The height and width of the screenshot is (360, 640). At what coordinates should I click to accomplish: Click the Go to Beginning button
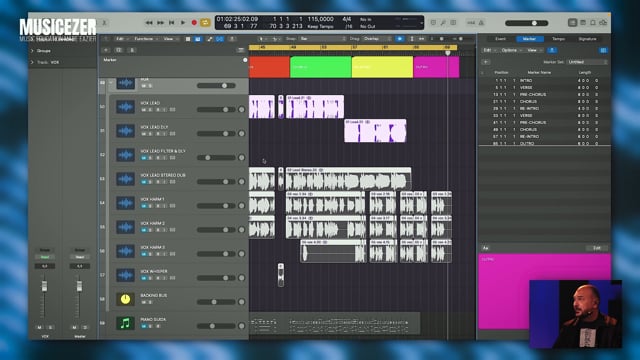tap(171, 23)
